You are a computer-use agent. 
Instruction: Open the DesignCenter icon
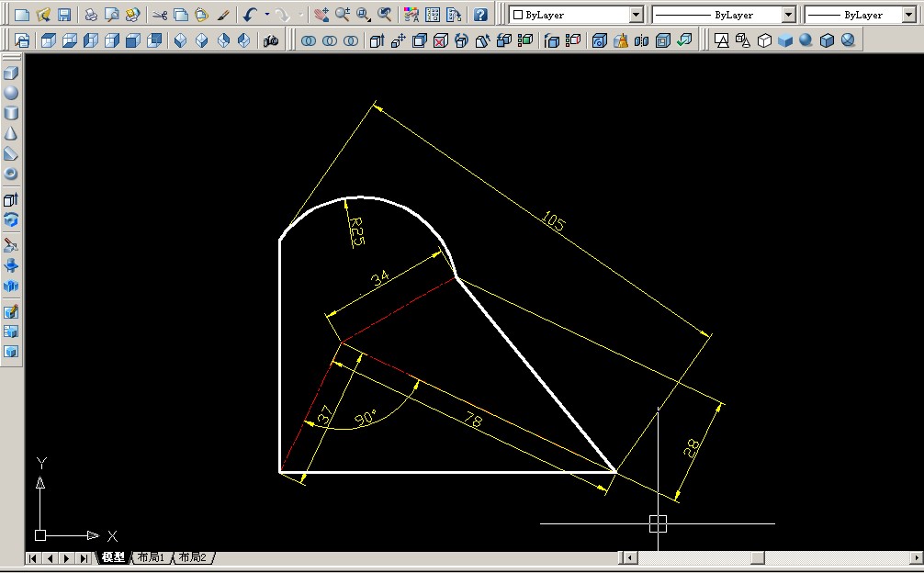[x=433, y=15]
